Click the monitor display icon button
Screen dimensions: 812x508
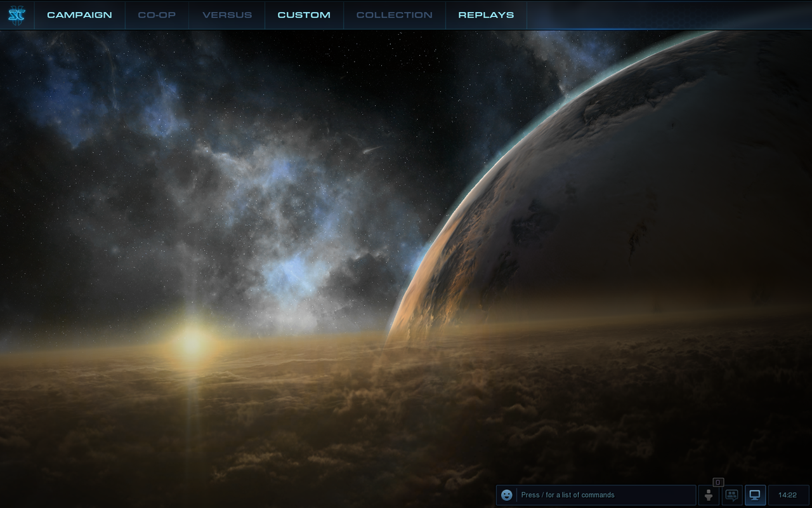pyautogui.click(x=755, y=495)
